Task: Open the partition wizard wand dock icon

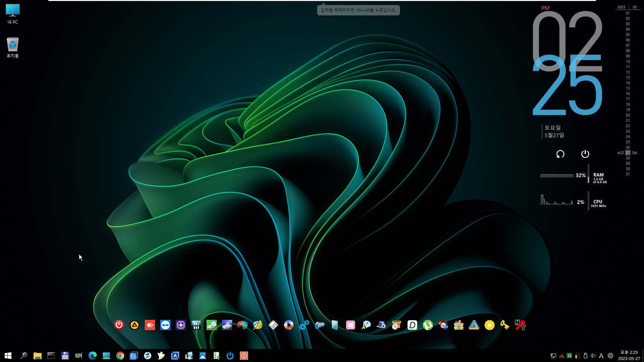Action: click(x=258, y=325)
